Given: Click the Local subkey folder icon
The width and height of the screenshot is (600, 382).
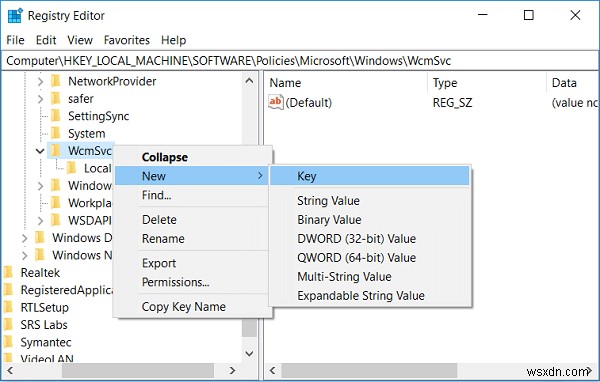Looking at the screenshot, I should [x=72, y=168].
